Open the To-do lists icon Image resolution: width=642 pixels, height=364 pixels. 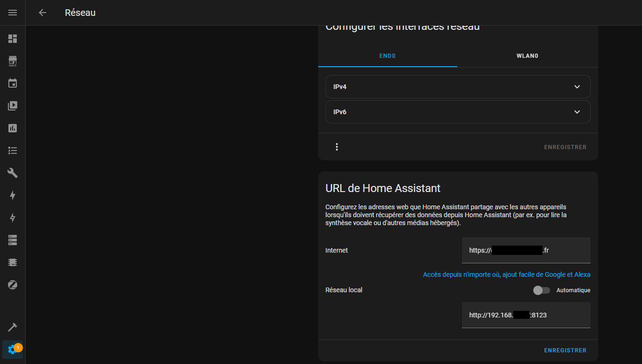[x=13, y=151]
